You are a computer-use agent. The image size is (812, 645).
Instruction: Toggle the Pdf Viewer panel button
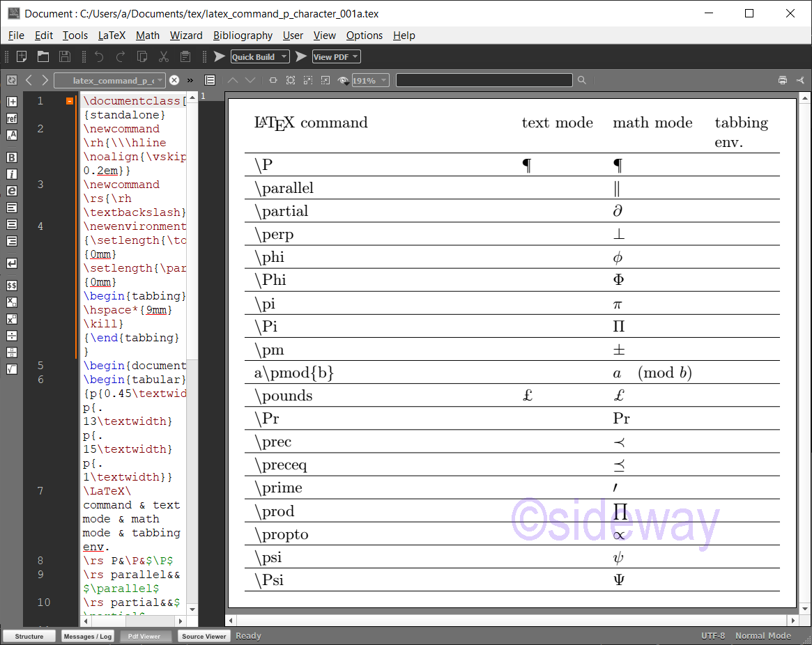[x=144, y=636]
